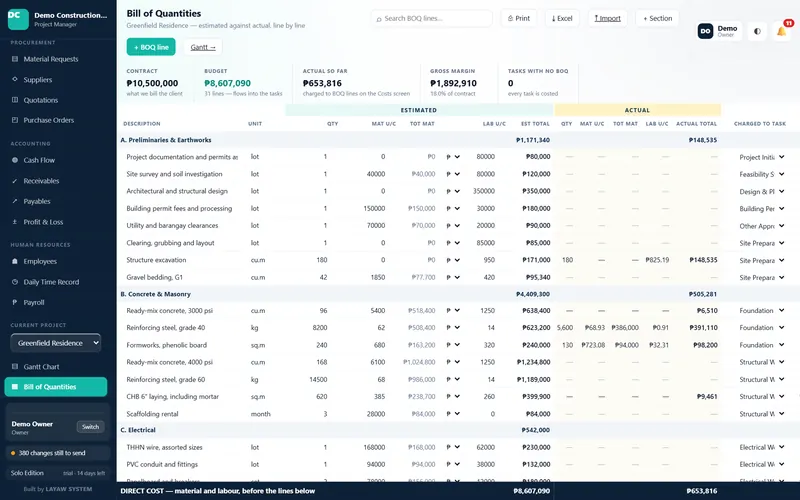The height and width of the screenshot is (500, 800).
Task: Open currency dropdown for Project documentation row
Action: 453,157
